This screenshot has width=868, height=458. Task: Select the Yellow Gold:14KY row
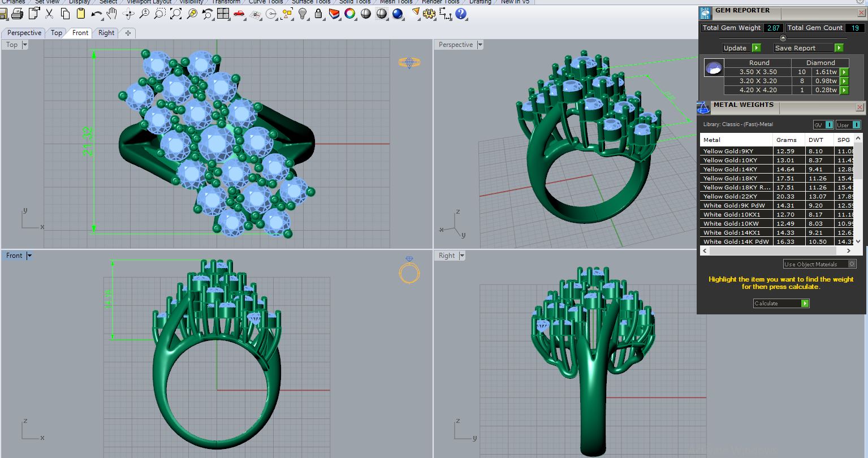coord(776,169)
